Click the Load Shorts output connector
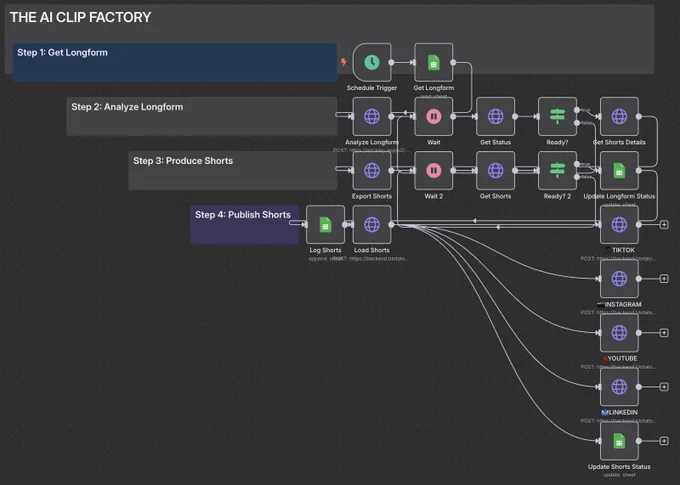The height and width of the screenshot is (485, 680). pyautogui.click(x=391, y=225)
